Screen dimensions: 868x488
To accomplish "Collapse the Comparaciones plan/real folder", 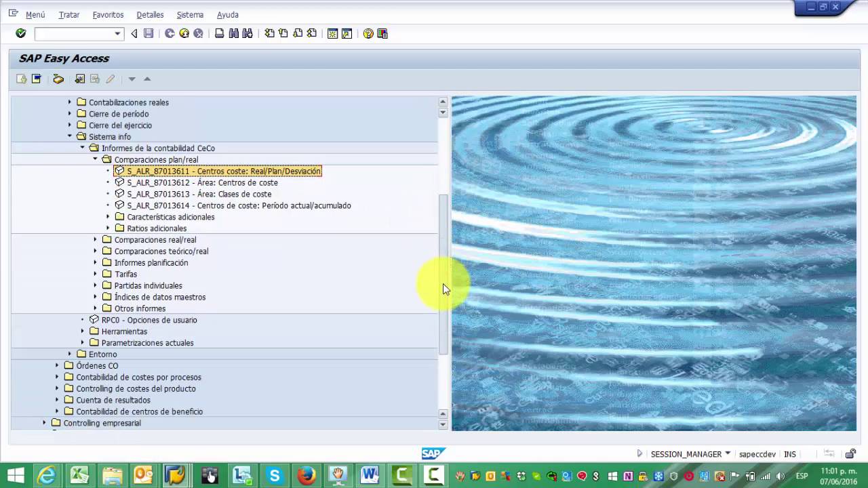I will coord(95,159).
